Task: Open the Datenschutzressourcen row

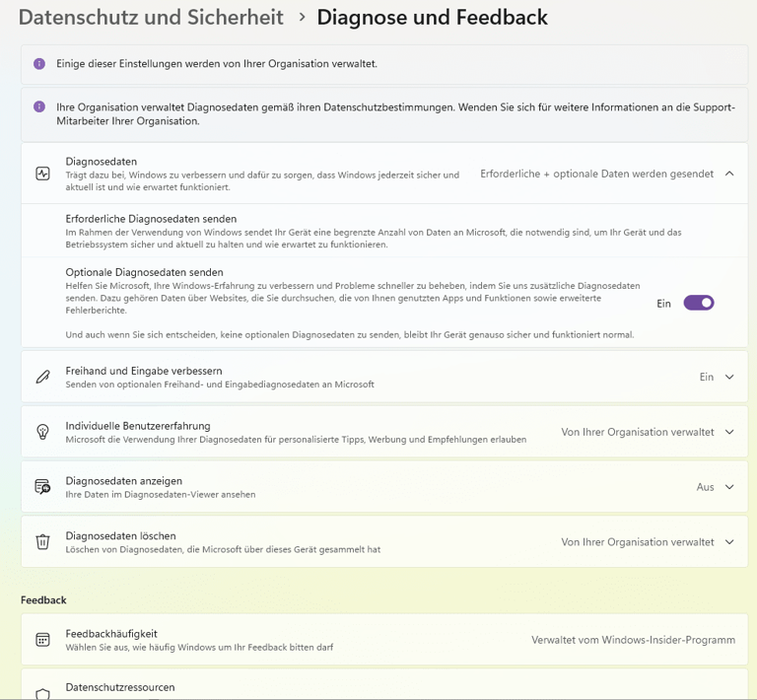Action: [x=384, y=687]
